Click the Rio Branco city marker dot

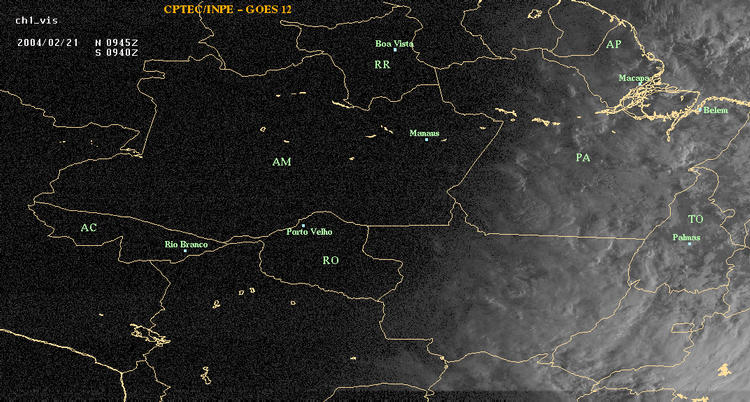coord(185,251)
